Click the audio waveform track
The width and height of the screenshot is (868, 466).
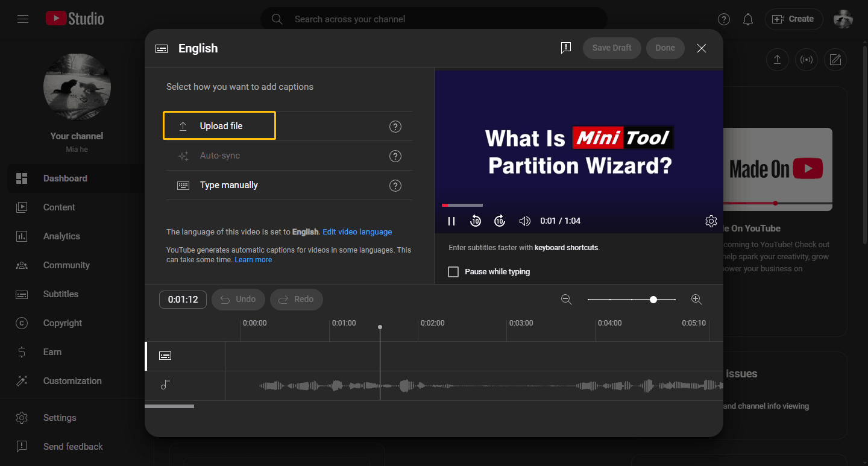click(474, 385)
